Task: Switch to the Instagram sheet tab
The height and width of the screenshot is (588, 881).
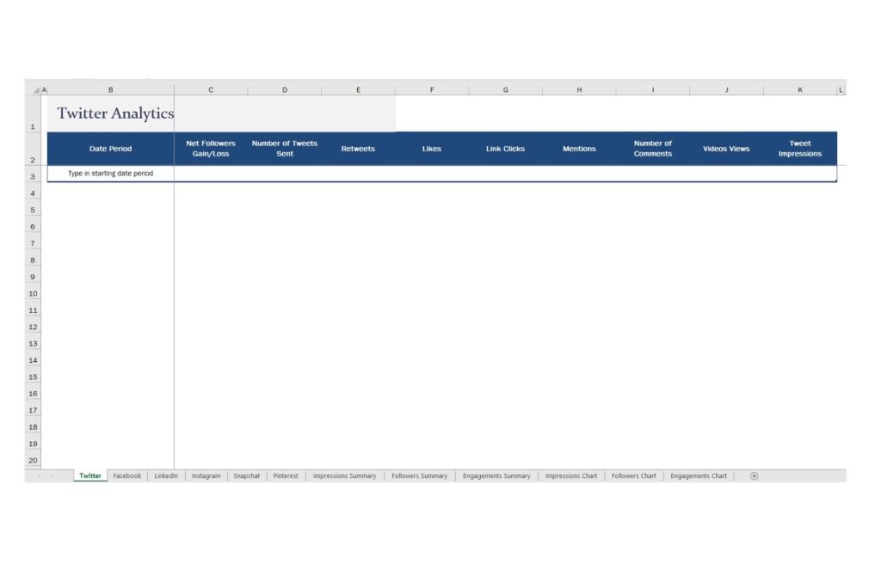Action: (206, 475)
